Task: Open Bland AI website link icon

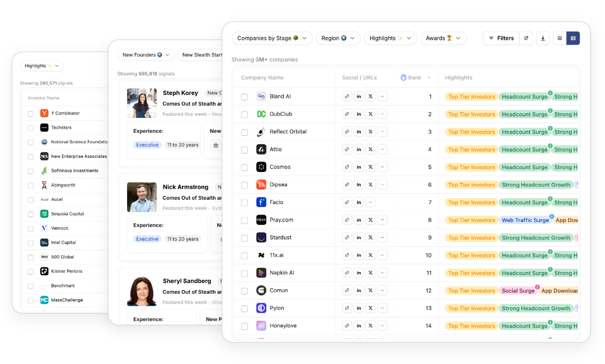Action: tap(347, 96)
